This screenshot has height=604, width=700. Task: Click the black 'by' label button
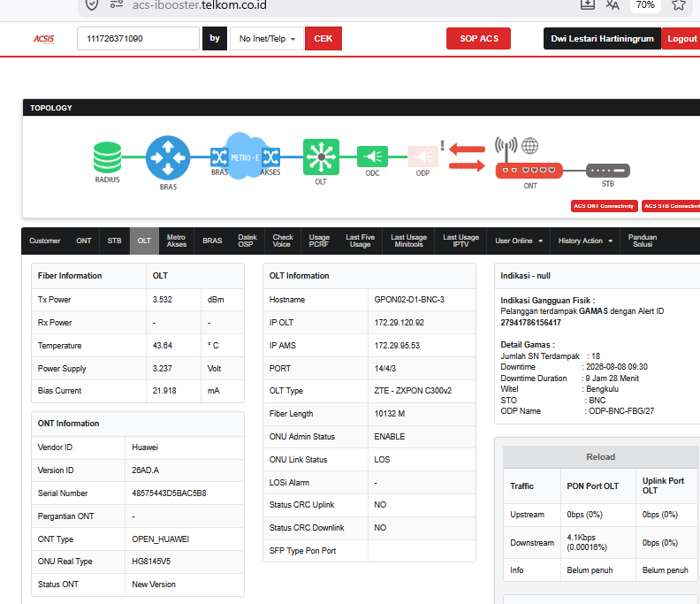click(215, 39)
